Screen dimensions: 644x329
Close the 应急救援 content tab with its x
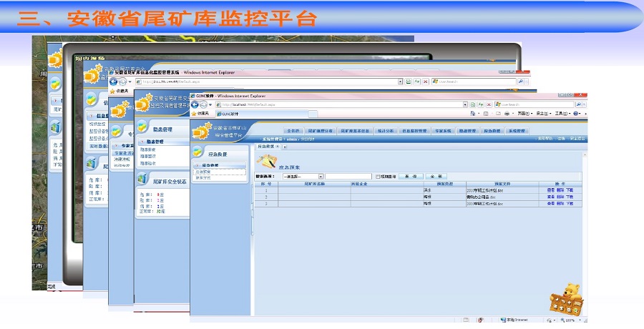click(278, 147)
